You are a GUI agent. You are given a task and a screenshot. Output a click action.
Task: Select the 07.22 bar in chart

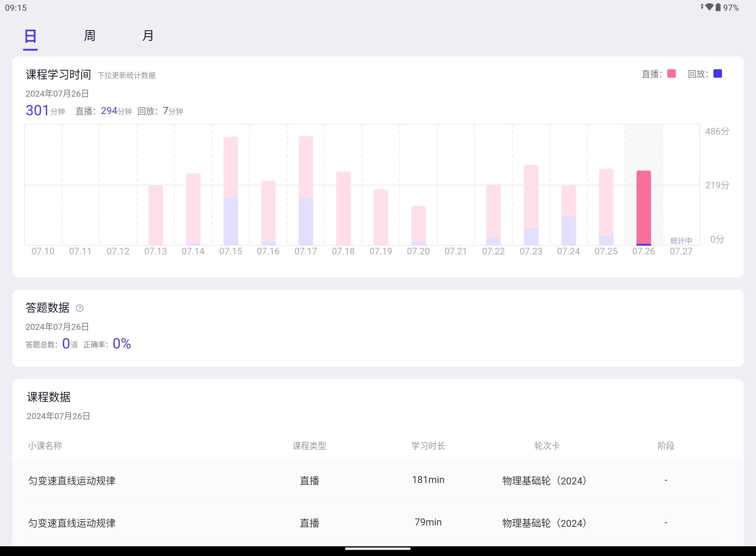tap(493, 215)
